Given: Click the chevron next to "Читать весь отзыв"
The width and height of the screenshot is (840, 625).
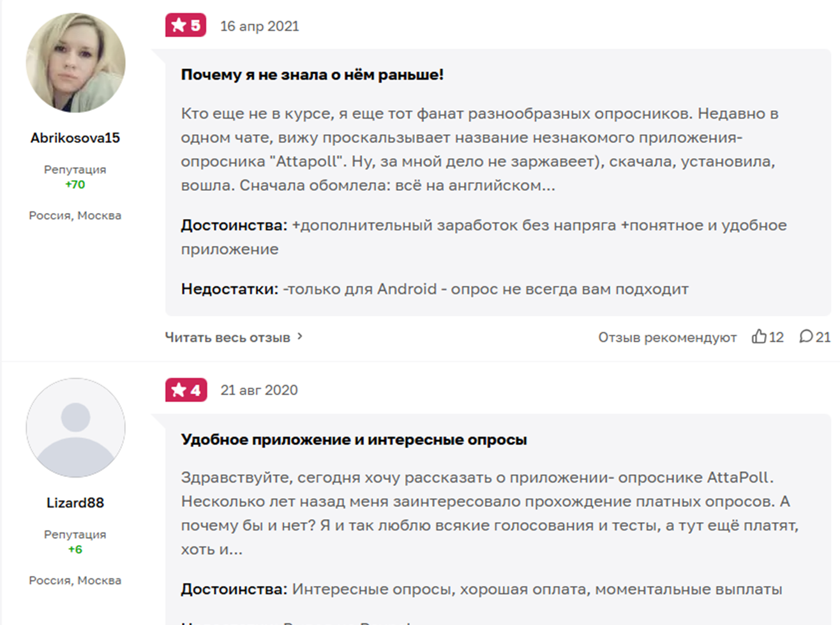Looking at the screenshot, I should click(x=300, y=336).
